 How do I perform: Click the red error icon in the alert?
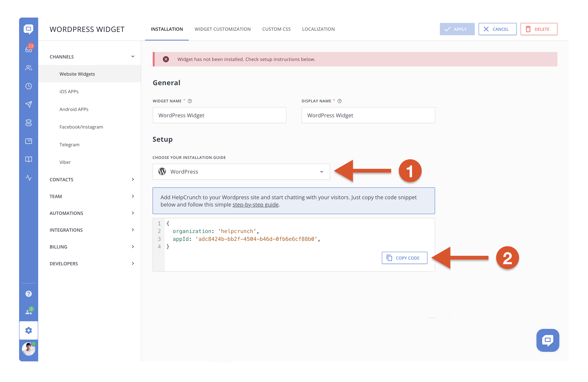tap(166, 59)
